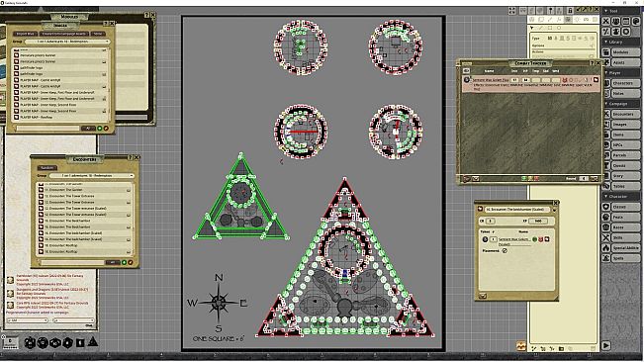Pick the d6 die in dice tray
The height and width of the screenshot is (362, 644).
tap(80, 342)
